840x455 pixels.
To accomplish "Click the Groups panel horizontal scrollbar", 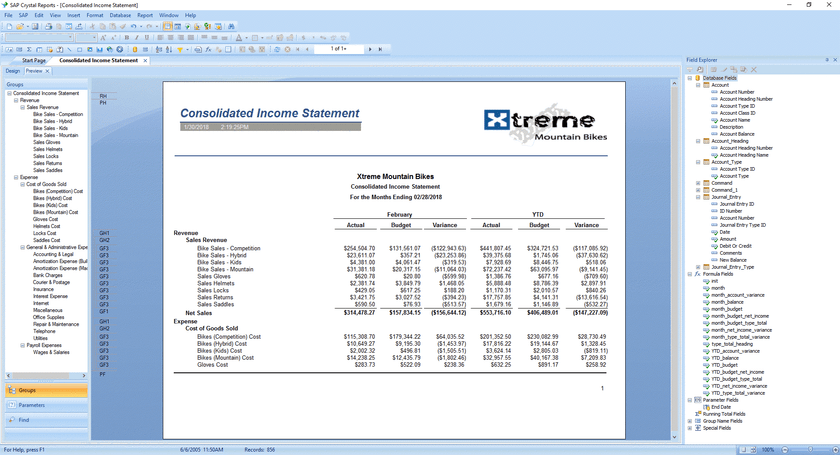I will click(47, 376).
